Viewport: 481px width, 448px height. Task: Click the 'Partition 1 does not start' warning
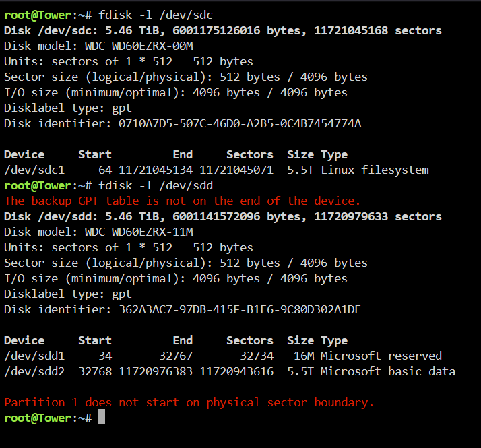click(189, 402)
